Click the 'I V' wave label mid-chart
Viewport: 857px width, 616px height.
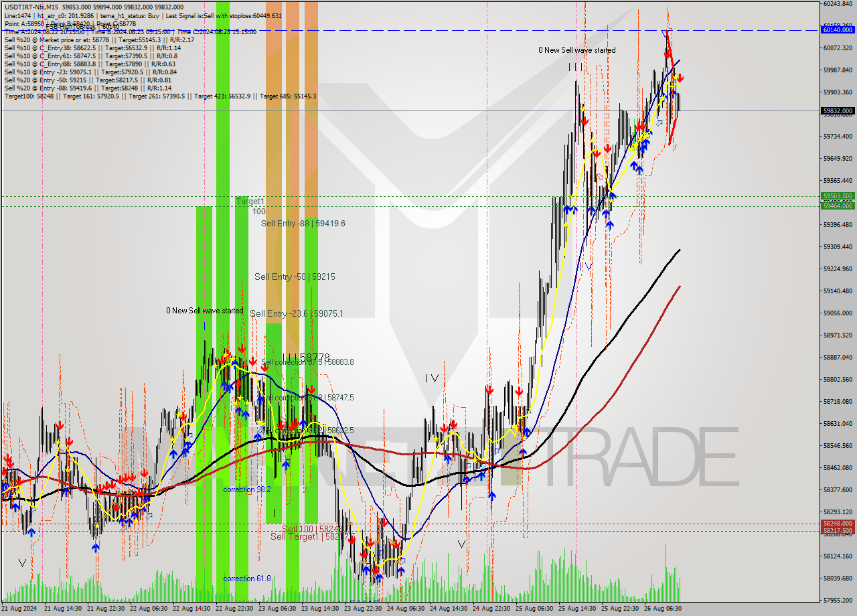(432, 378)
